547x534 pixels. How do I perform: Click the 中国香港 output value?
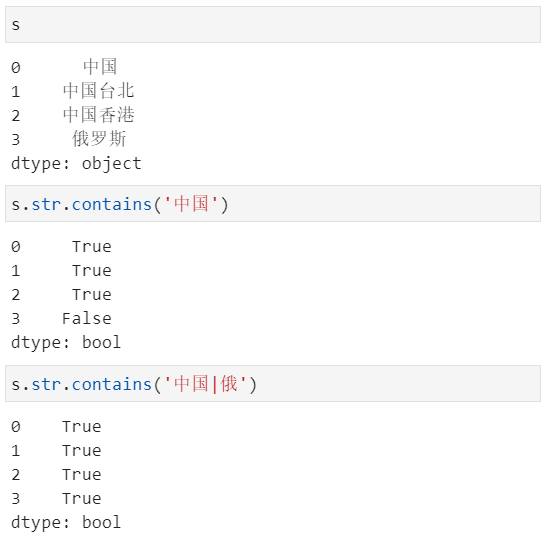click(99, 115)
